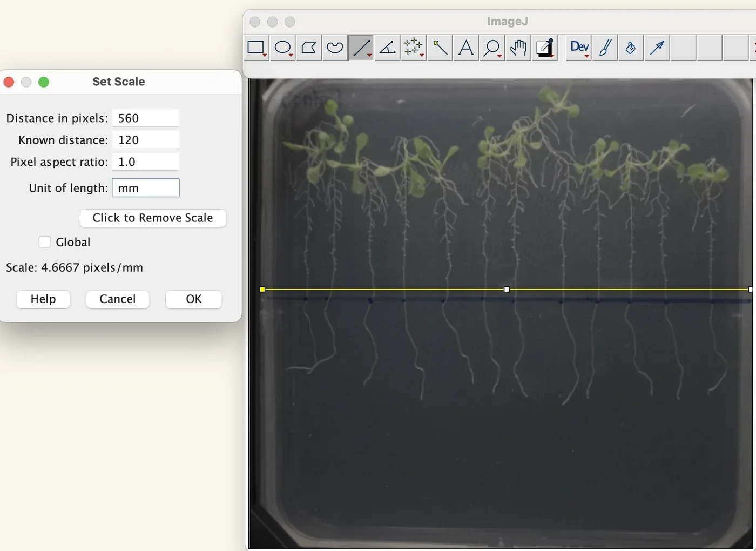The height and width of the screenshot is (551, 756).
Task: Select the Rectangle selection tool
Action: click(256, 48)
